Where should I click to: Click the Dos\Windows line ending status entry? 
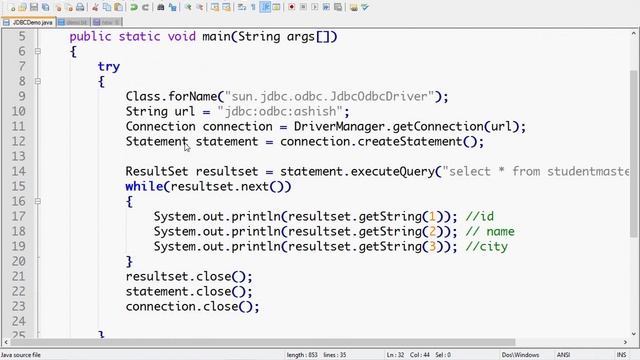[520, 355]
